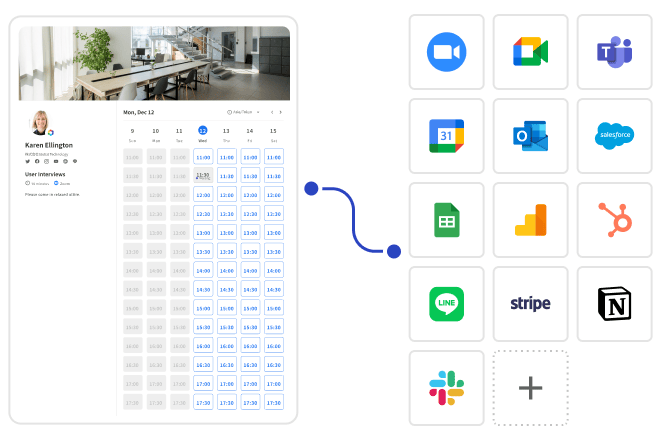Choose the Google Calendar icon

(x=446, y=136)
